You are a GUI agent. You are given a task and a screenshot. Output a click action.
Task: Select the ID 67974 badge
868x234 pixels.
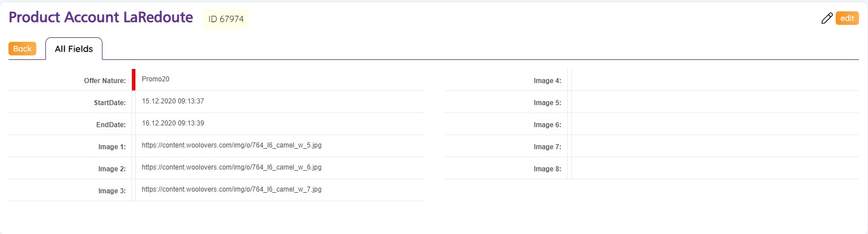coord(226,19)
